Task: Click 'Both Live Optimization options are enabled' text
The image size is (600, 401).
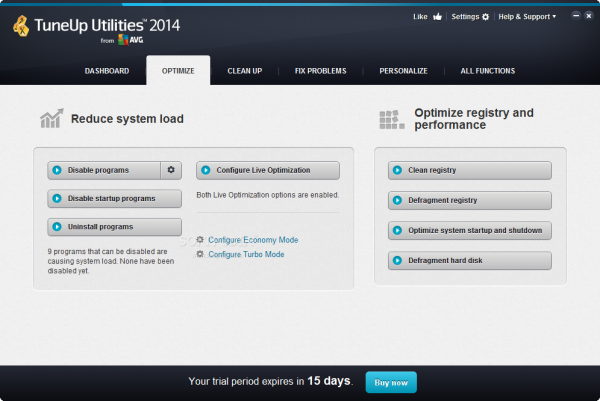Action: (x=267, y=195)
